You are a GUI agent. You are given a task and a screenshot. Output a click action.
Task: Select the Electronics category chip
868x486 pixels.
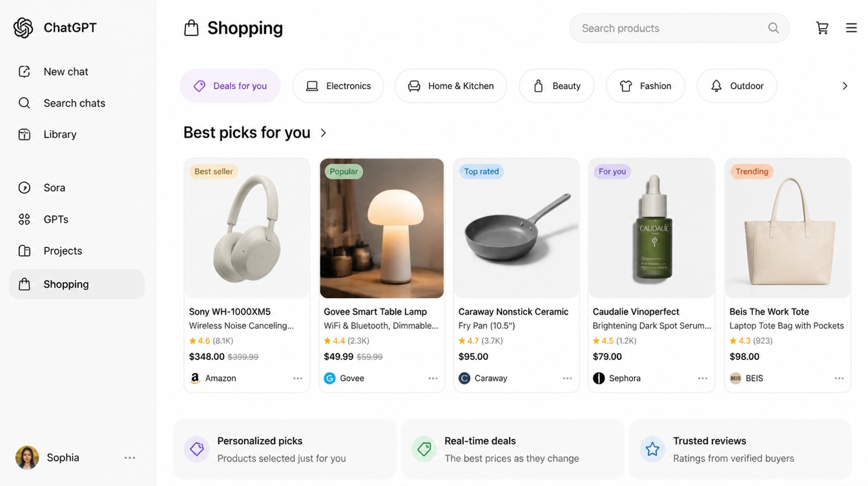coord(338,86)
